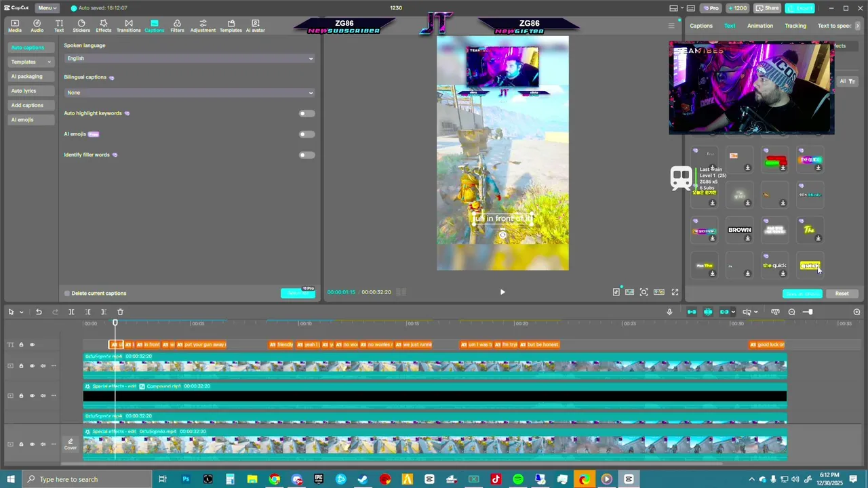Click the timeline zoom-out magnifier

point(791,312)
